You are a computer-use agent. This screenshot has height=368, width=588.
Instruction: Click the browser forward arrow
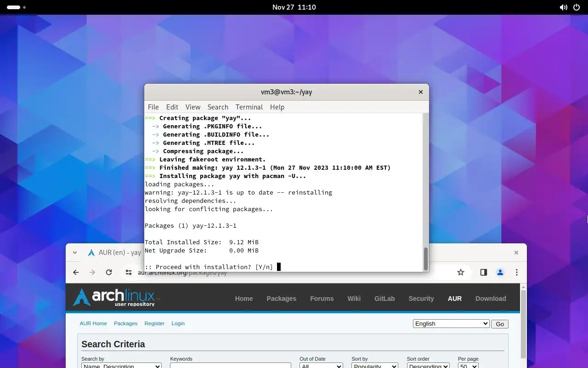coord(92,272)
